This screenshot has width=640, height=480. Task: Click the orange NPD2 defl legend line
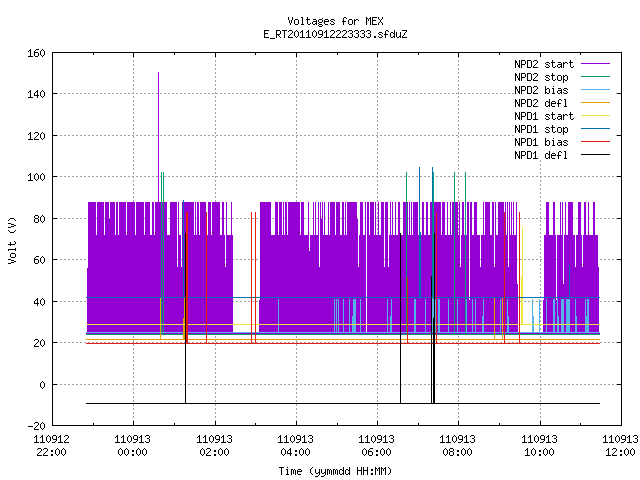pos(595,103)
